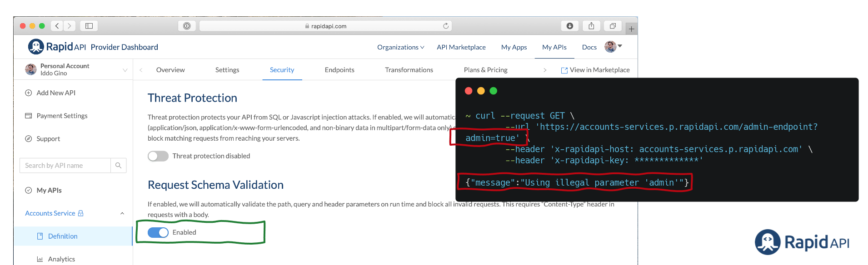Viewport: 868px width, 265px height.
Task: Enable the Threat protection toggle
Action: tap(158, 156)
